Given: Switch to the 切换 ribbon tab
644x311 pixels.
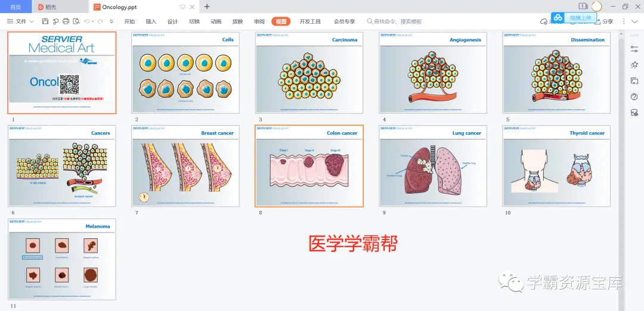Looking at the screenshot, I should point(194,21).
